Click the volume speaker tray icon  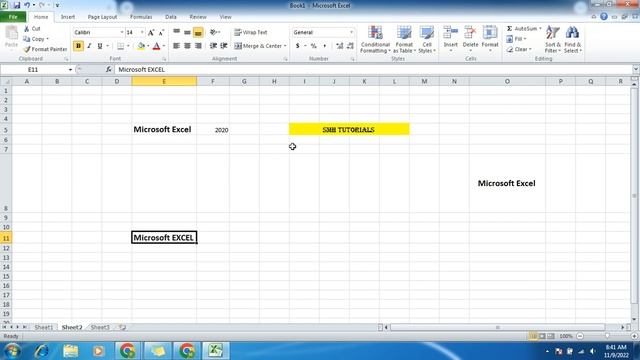coord(593,351)
